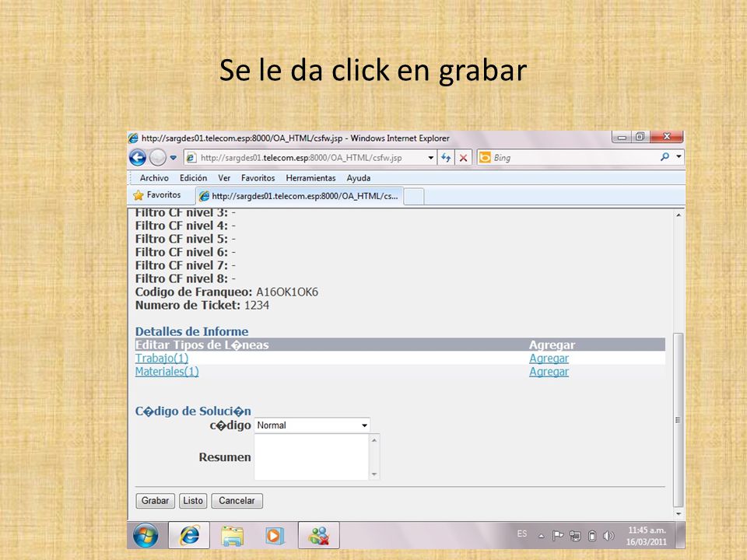
Task: Click the network tray icon
Action: point(575,536)
